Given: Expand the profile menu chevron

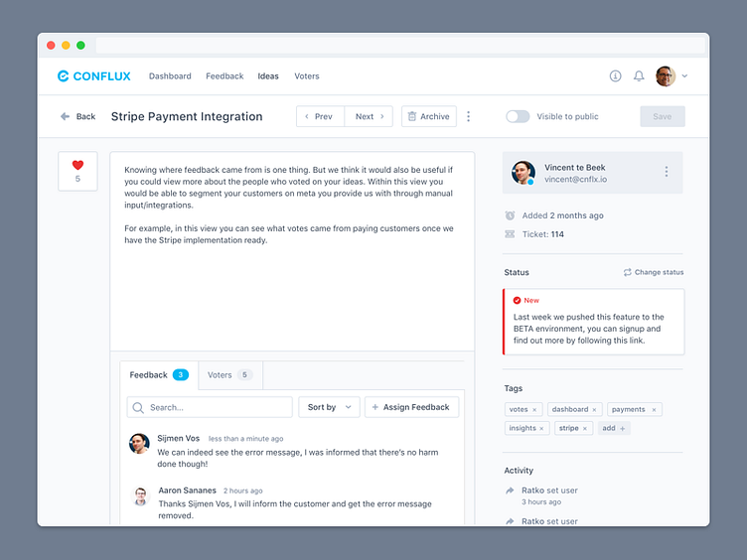Looking at the screenshot, I should 684,75.
